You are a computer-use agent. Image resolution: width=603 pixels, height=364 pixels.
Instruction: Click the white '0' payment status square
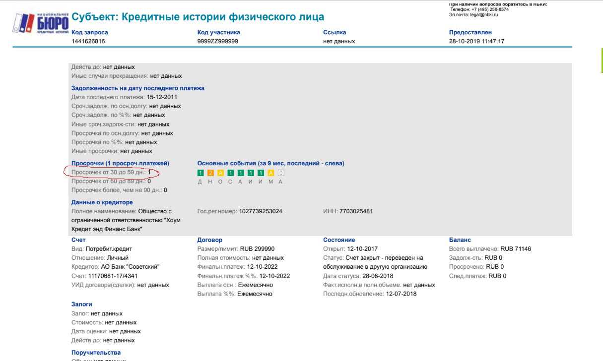tap(280, 173)
